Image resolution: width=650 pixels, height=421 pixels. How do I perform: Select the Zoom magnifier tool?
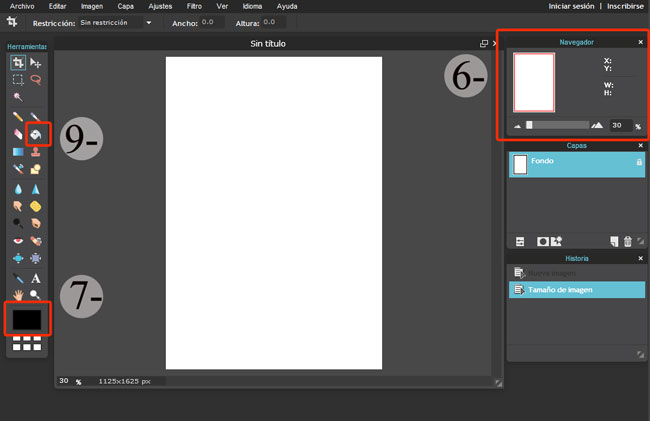click(36, 295)
